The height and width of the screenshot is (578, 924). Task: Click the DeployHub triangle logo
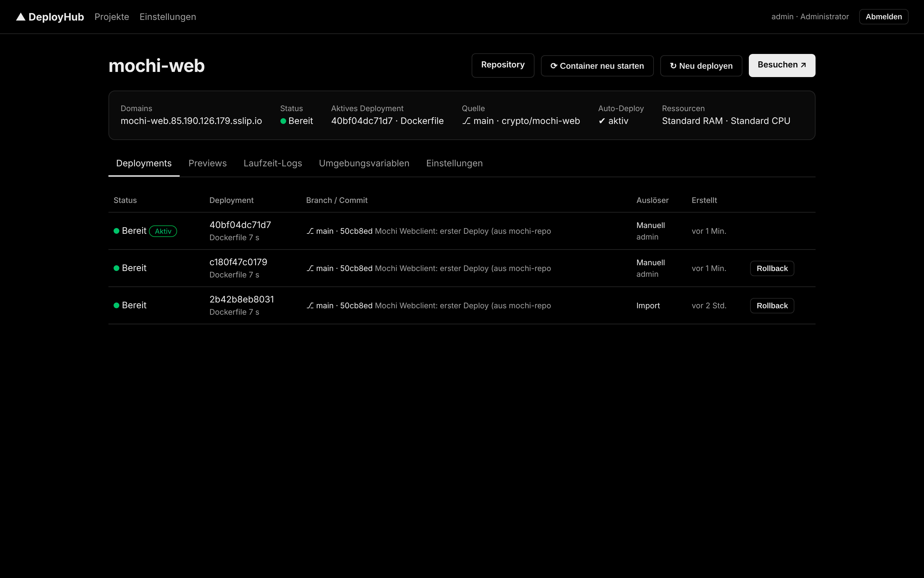[x=21, y=17]
